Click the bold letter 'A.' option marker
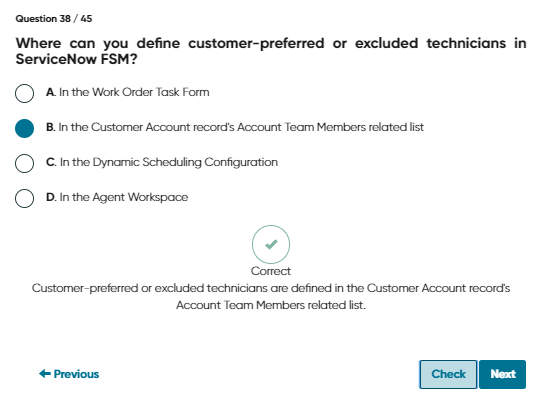 [x=51, y=92]
